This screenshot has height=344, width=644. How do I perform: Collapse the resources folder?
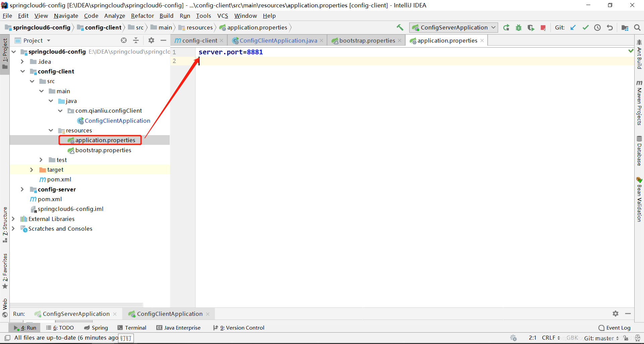point(51,130)
